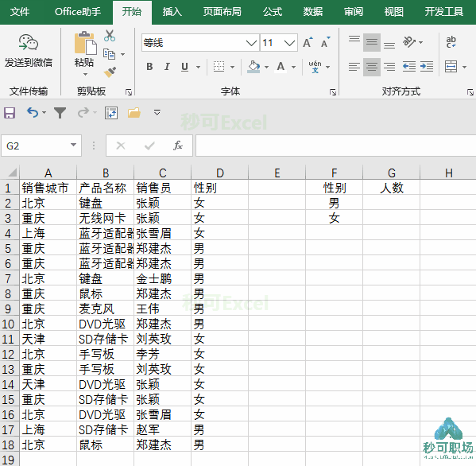Align text left

point(354,67)
